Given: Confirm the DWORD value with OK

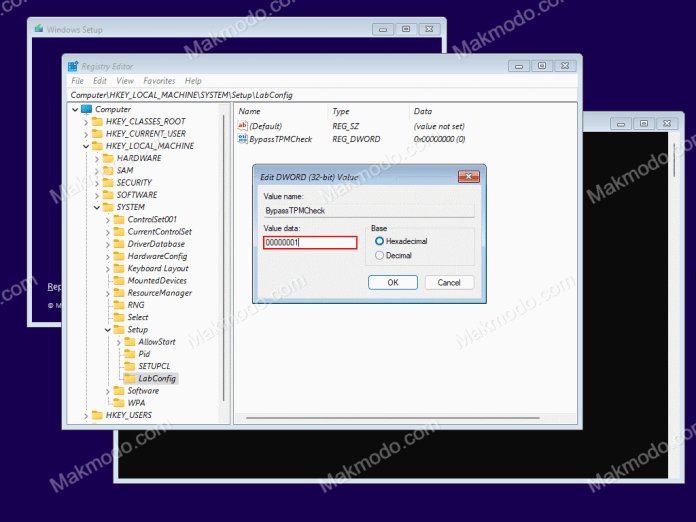Looking at the screenshot, I should [393, 283].
